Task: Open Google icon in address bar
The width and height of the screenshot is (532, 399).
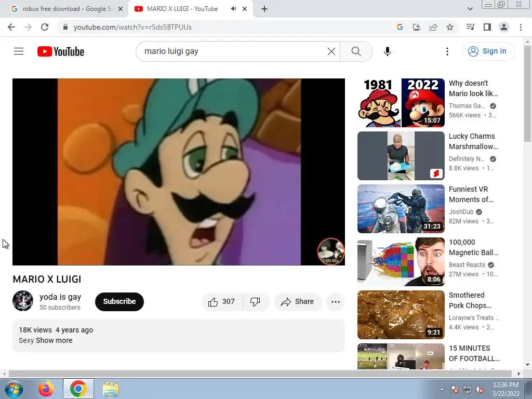Action: [x=400, y=27]
